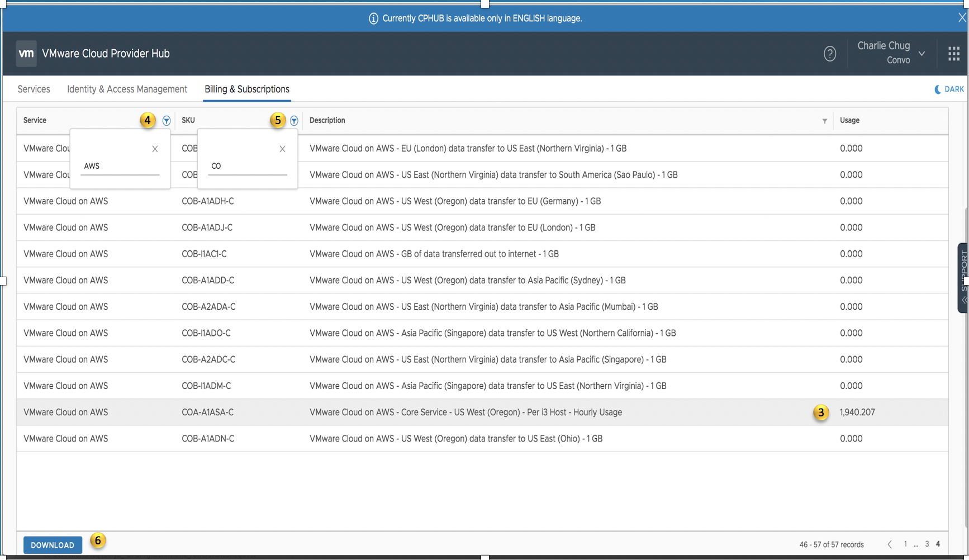This screenshot has width=969, height=560.
Task: Click the Northern Virginia to Mumbai transfer description
Action: [x=484, y=307]
